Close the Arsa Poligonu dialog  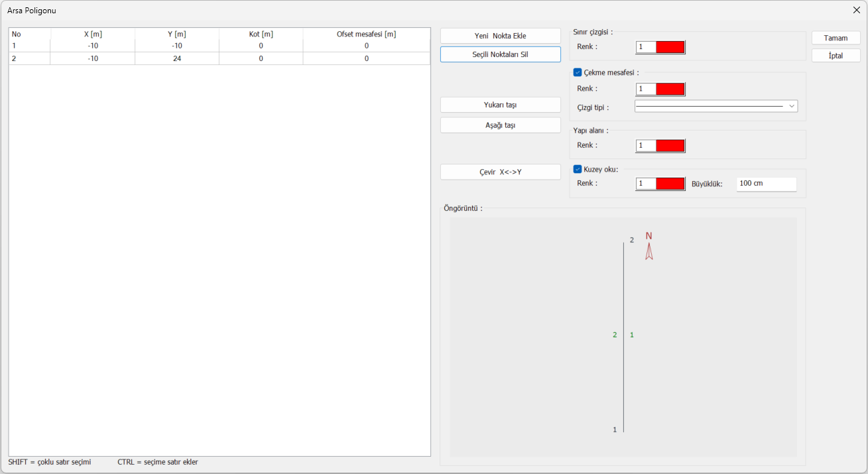[x=856, y=10]
